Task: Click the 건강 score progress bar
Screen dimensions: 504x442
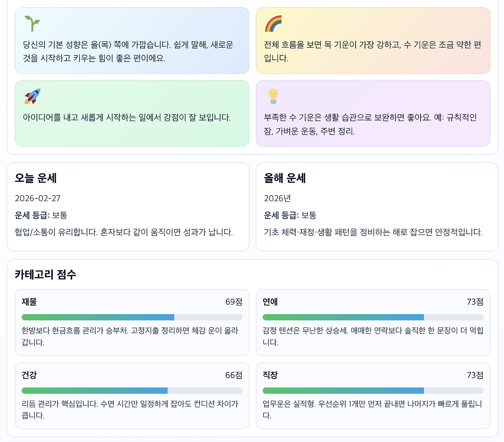Action: coord(132,390)
